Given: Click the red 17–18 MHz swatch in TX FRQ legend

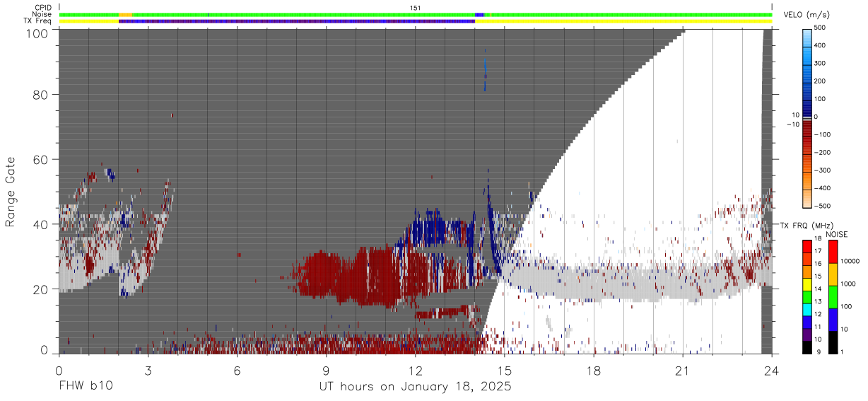Looking at the screenshot, I should tap(807, 246).
